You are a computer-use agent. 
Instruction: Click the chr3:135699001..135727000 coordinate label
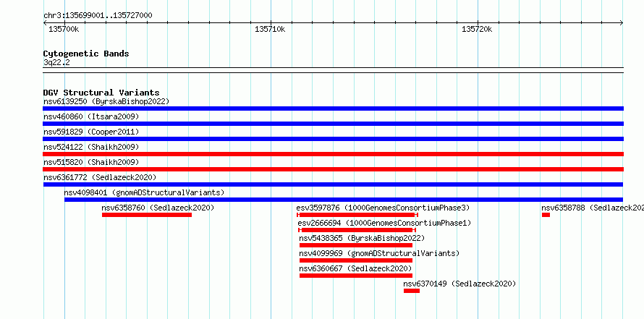[98, 16]
